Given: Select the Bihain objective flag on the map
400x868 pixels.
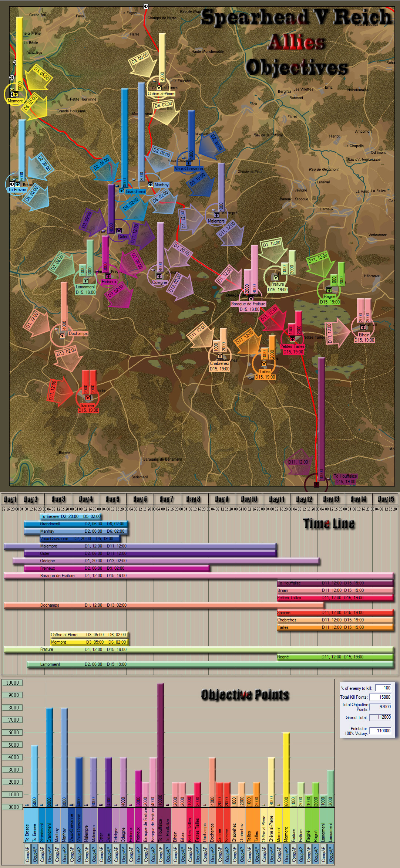Looking at the screenshot, I should pyautogui.click(x=363, y=327).
